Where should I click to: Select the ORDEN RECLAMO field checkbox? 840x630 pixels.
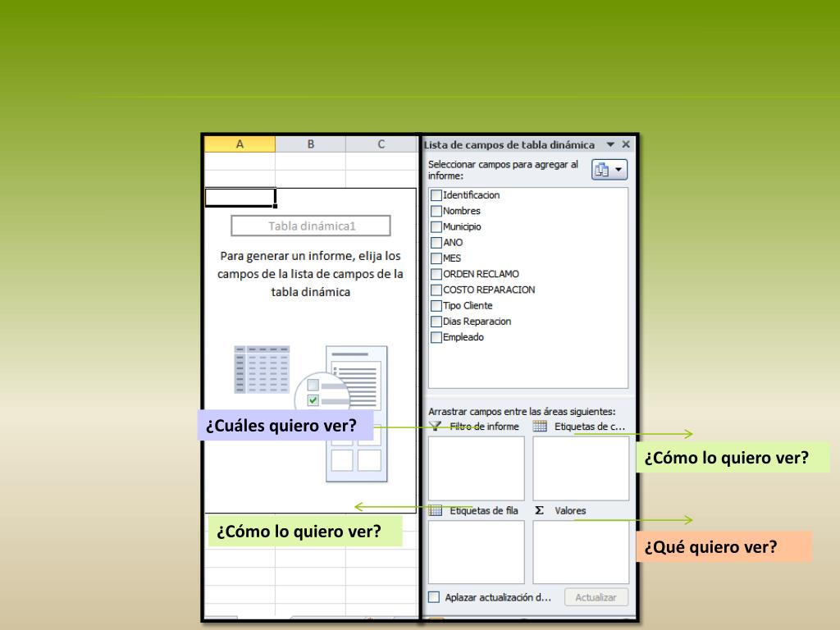point(436,274)
